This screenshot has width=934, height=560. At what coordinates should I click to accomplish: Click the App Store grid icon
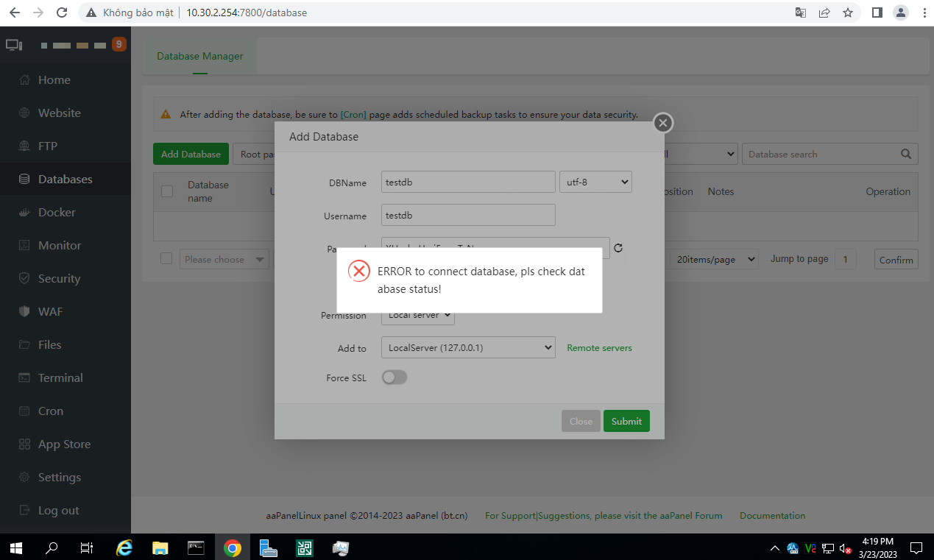click(x=24, y=444)
